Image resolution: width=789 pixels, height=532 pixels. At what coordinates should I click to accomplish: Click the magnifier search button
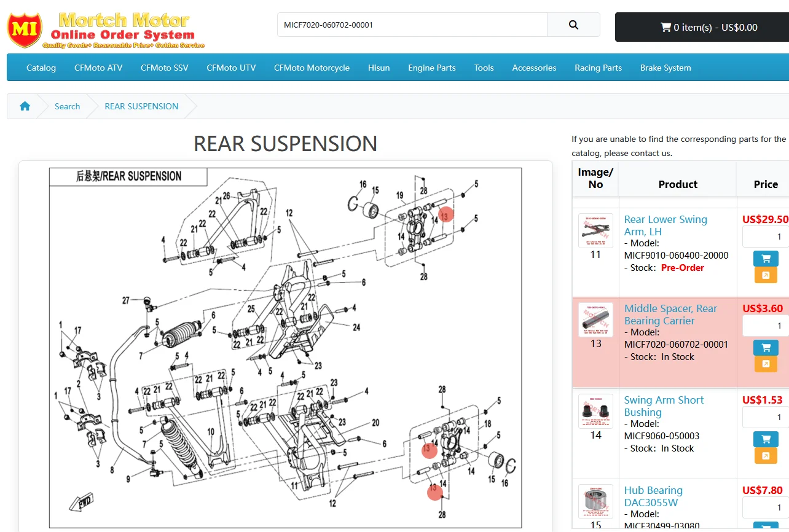click(x=573, y=25)
